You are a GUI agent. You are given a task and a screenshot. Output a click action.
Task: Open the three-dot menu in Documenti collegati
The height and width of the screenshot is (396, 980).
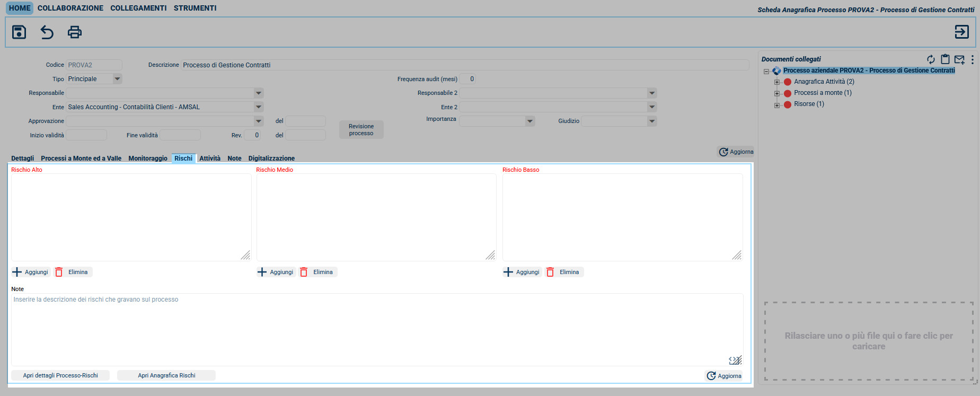972,59
